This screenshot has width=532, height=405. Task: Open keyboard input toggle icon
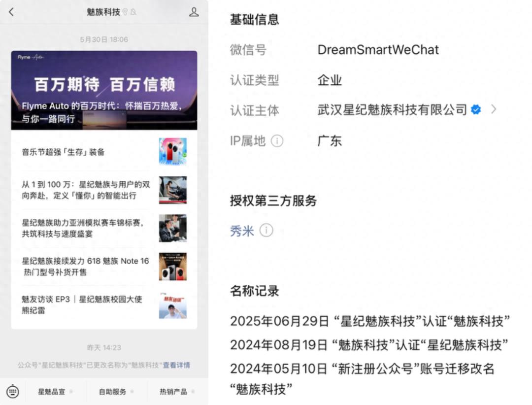coord(12,392)
